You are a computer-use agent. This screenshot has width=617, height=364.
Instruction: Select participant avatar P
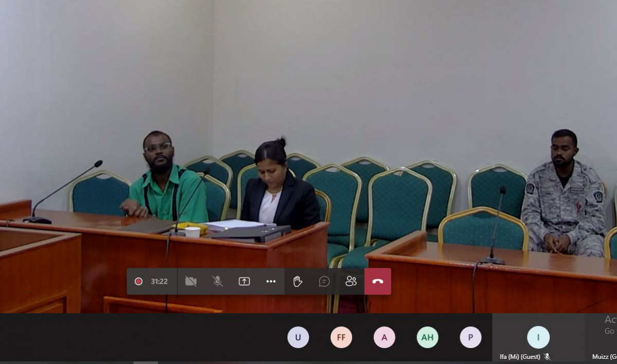[470, 337]
